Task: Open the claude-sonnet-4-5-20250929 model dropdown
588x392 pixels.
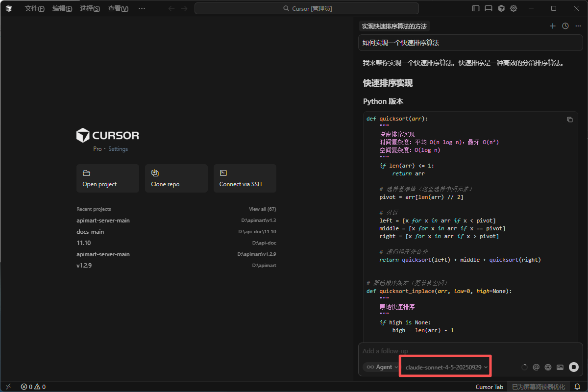Action: point(447,367)
